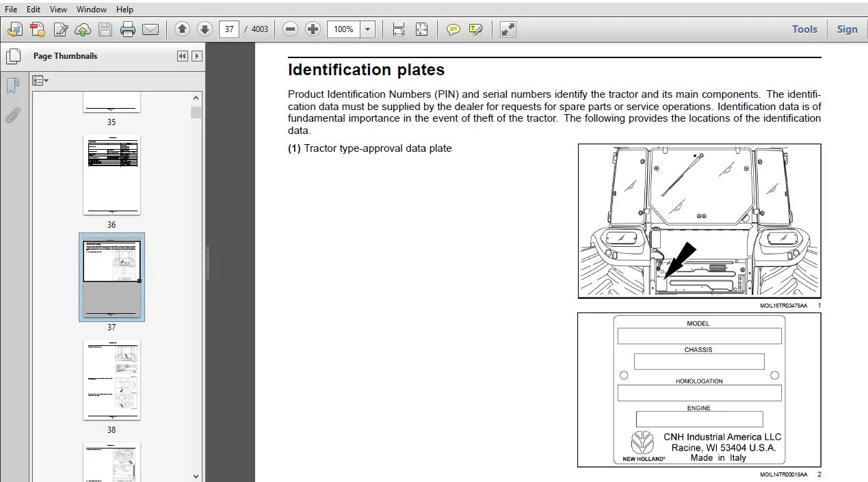
Task: Open the Edit menu
Action: coord(34,10)
